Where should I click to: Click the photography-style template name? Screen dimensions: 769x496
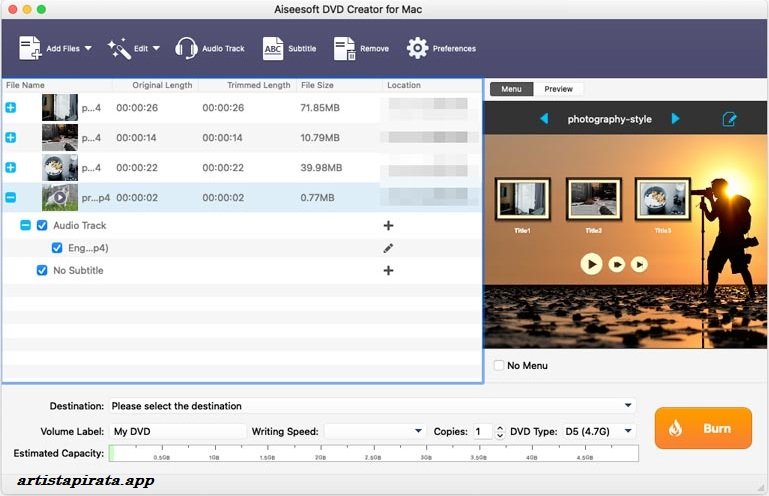610,119
